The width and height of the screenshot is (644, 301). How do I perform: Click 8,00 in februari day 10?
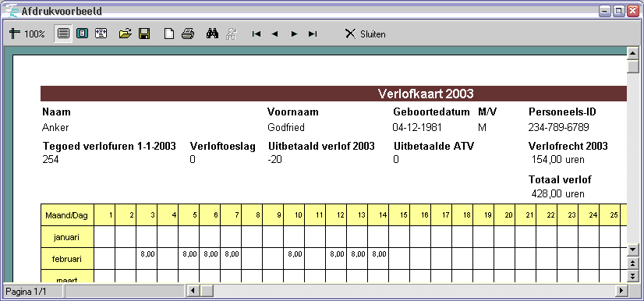click(x=295, y=254)
